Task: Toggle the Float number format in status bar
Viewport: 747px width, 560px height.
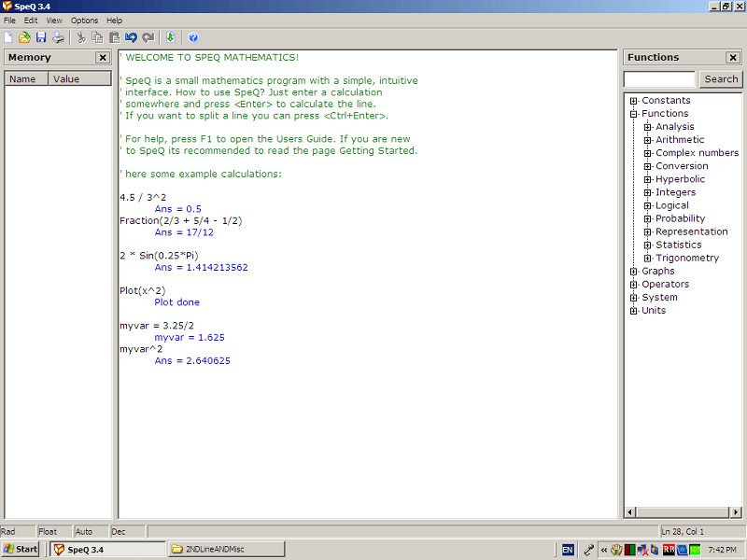Action: pos(48,531)
